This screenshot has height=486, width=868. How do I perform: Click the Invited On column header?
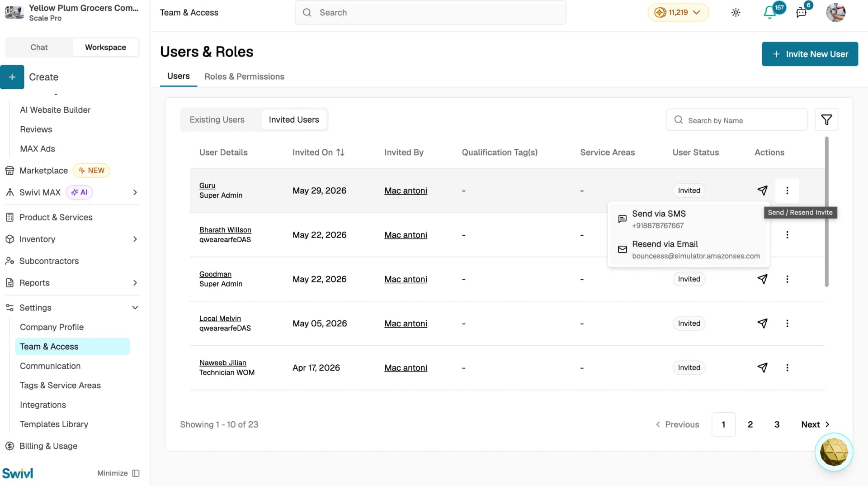[x=318, y=152]
